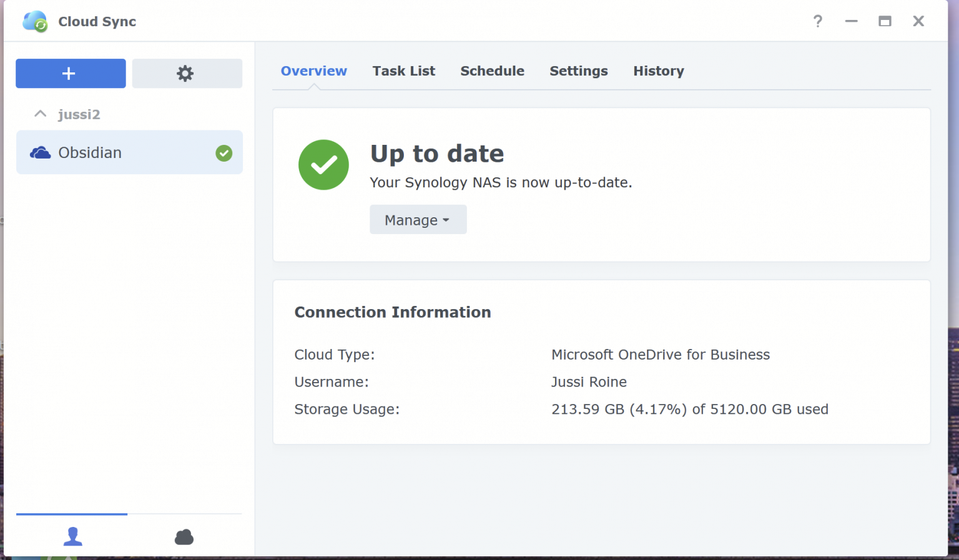Open the Manage dropdown menu
This screenshot has width=959, height=560.
tap(418, 220)
